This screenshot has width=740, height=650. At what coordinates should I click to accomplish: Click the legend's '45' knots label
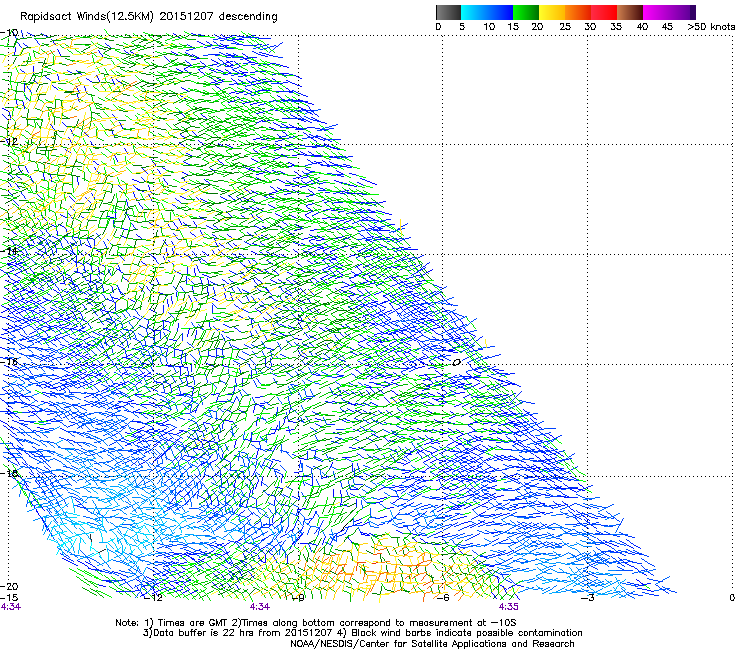pos(667,27)
